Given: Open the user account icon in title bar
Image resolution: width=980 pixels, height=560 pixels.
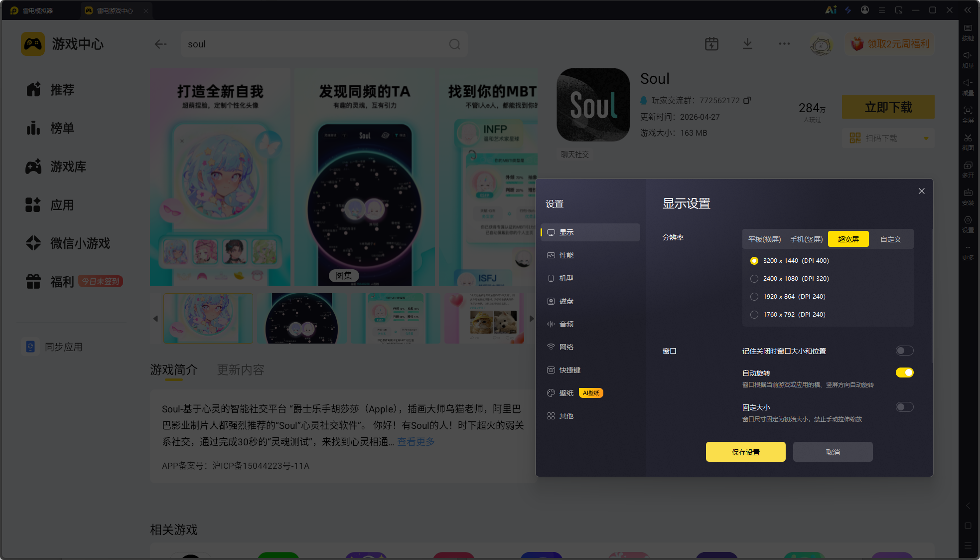Looking at the screenshot, I should (x=865, y=10).
